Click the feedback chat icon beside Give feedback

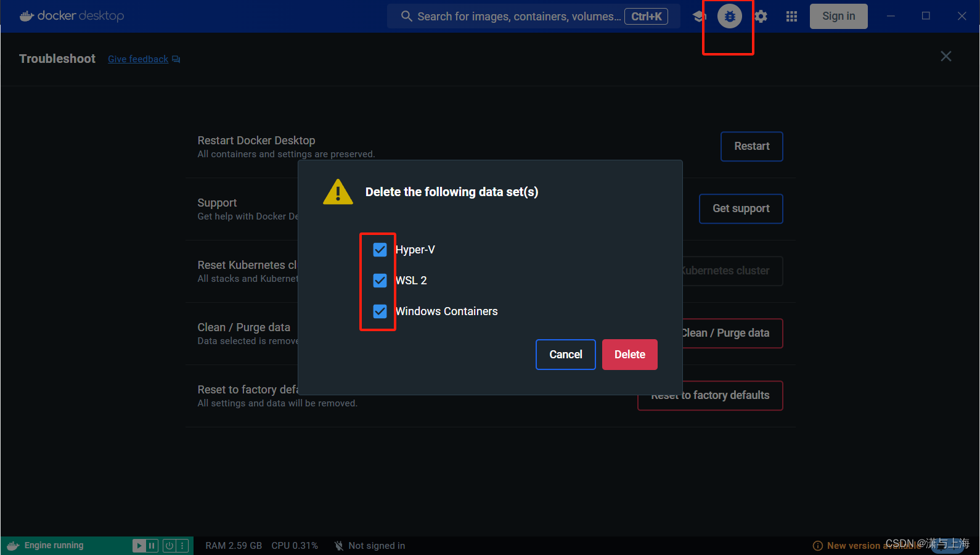176,59
